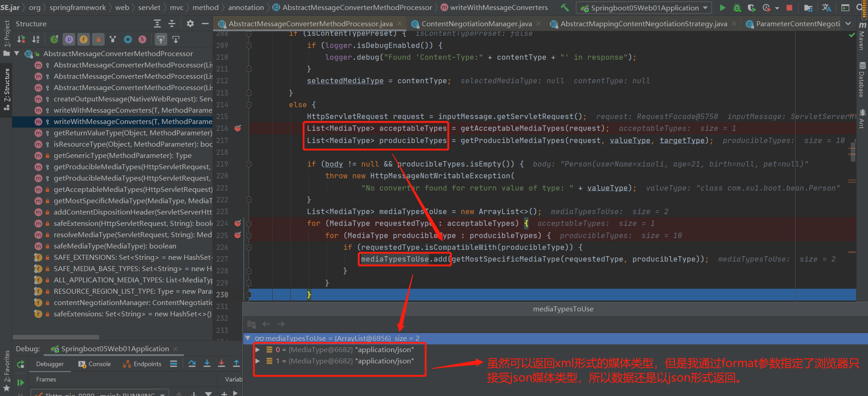Toggle sort by visibility in Structure

(x=21, y=39)
